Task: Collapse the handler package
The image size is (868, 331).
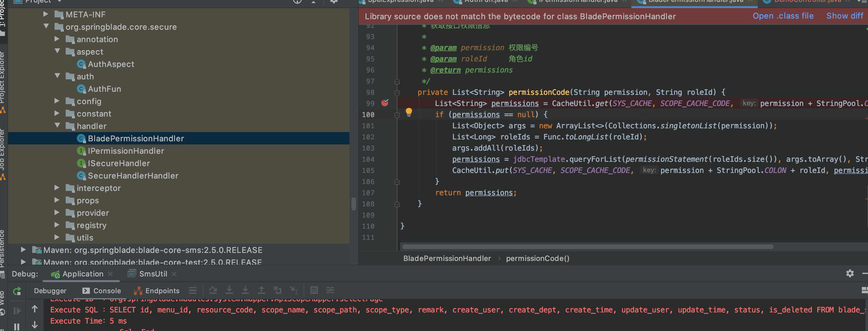Action: 57,126
